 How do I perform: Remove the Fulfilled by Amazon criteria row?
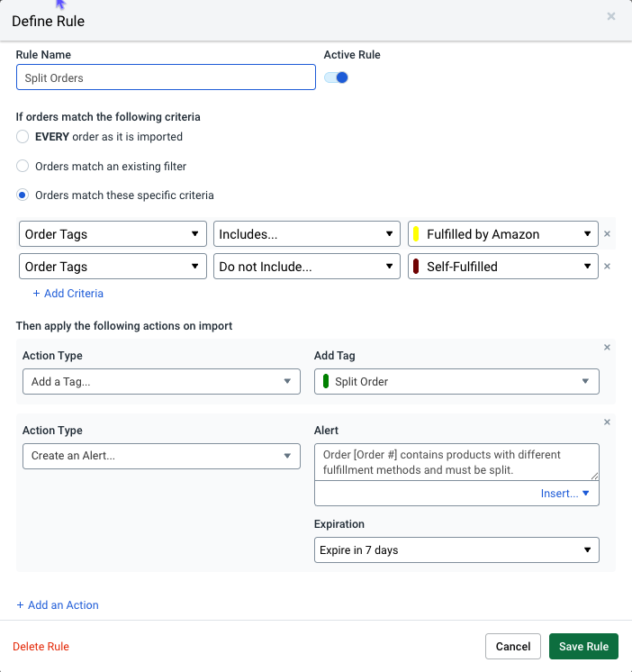(x=607, y=234)
